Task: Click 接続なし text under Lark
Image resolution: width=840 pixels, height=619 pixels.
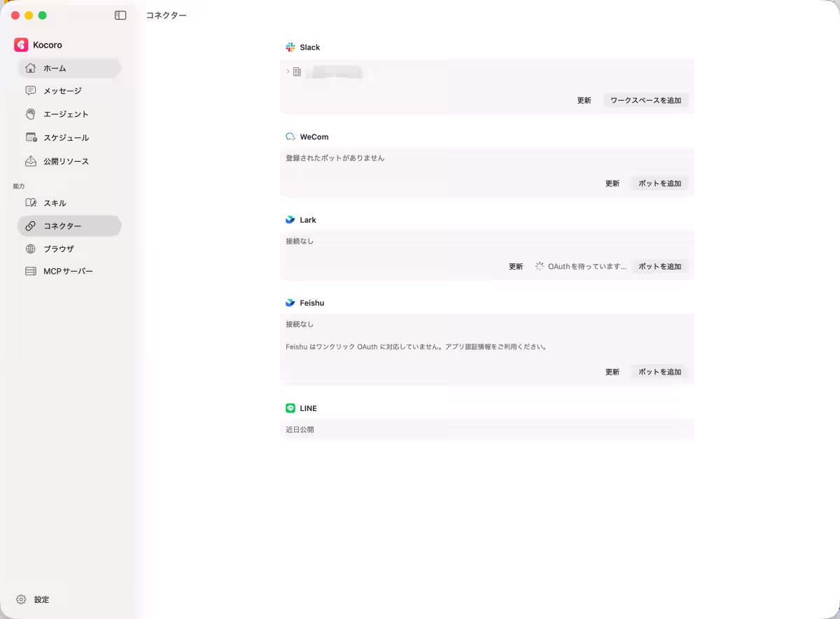Action: (x=300, y=242)
